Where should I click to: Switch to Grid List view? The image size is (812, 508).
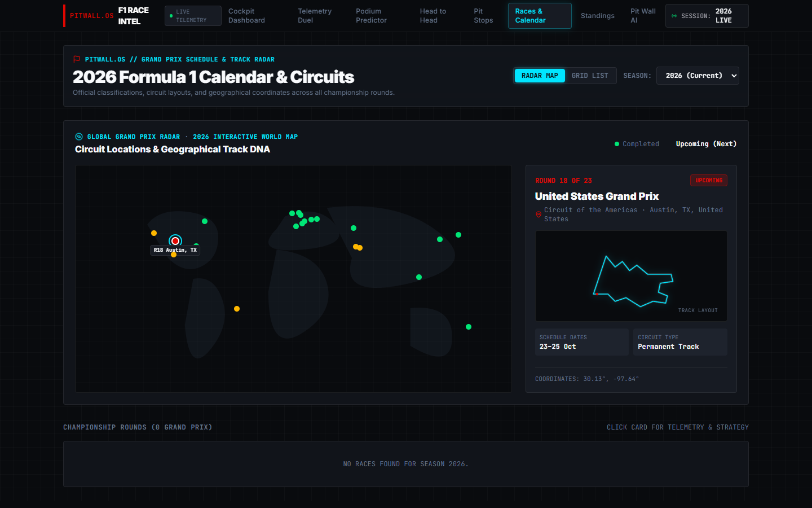pos(590,76)
